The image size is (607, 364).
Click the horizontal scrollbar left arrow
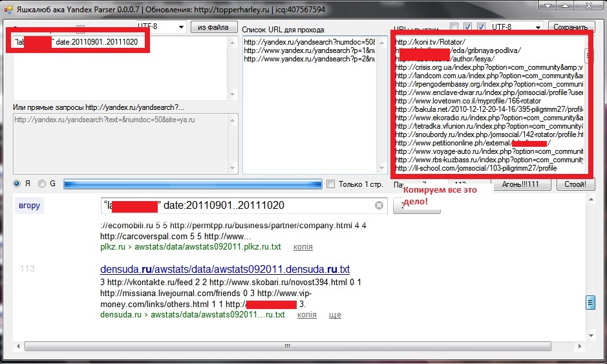18,346
